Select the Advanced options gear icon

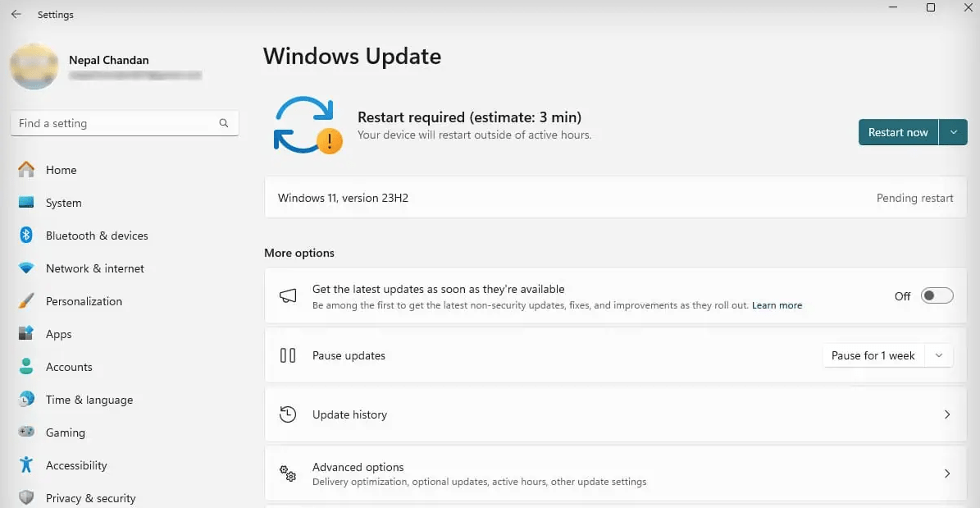(288, 474)
